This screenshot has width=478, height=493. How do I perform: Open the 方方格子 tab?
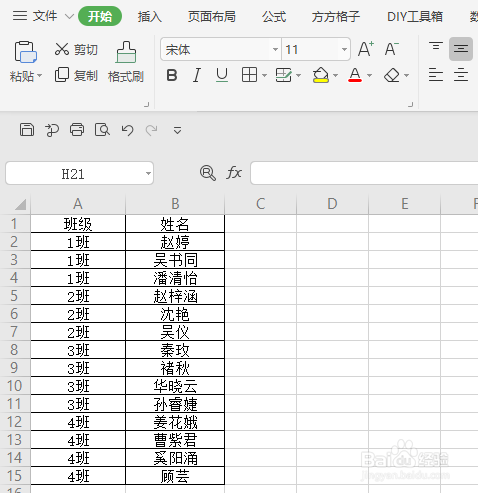[x=336, y=16]
